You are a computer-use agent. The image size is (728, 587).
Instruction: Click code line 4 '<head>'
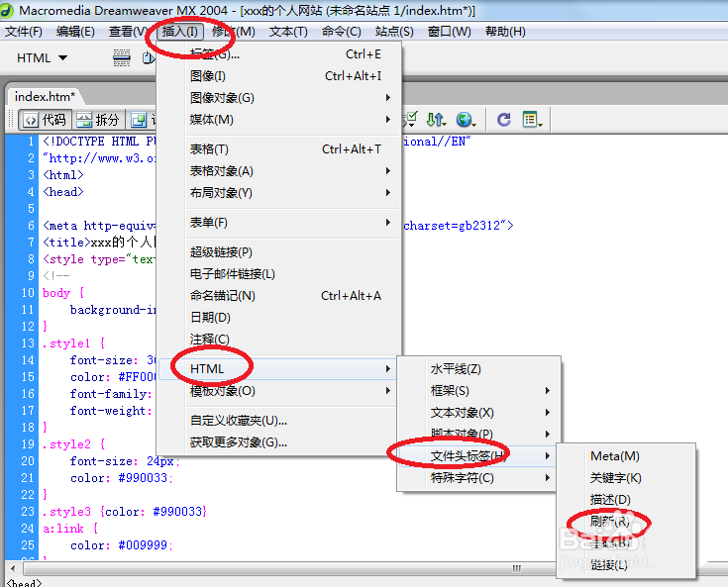(63, 192)
